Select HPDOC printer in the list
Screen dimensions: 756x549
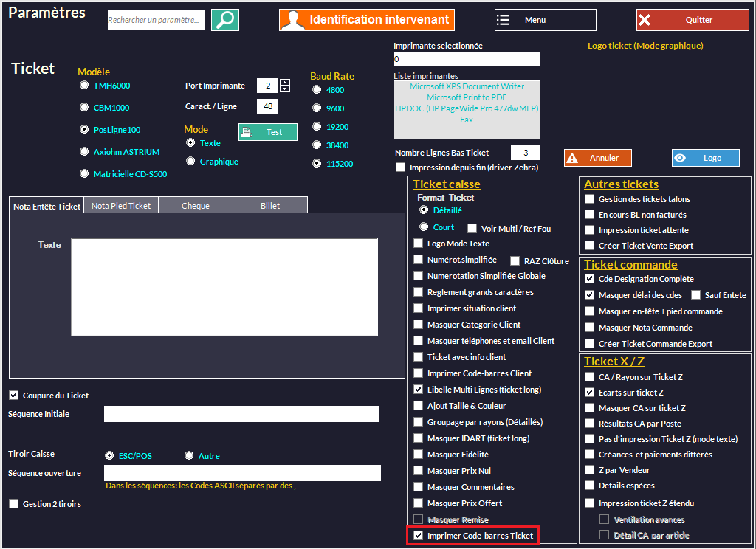[x=467, y=108]
